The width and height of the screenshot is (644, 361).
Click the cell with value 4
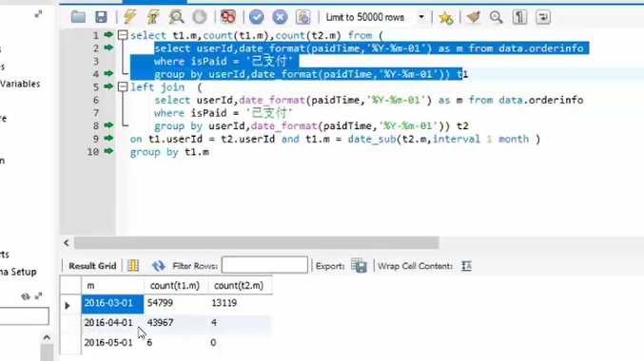(241, 323)
